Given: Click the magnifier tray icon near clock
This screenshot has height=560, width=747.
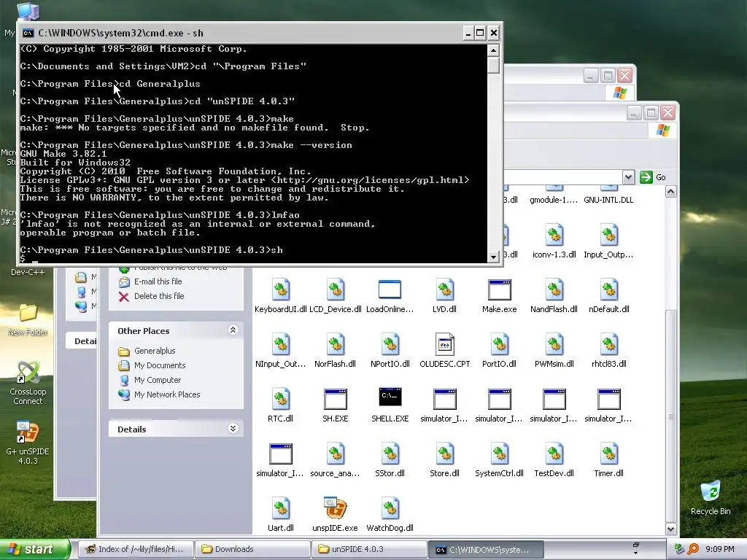Looking at the screenshot, I should [693, 549].
